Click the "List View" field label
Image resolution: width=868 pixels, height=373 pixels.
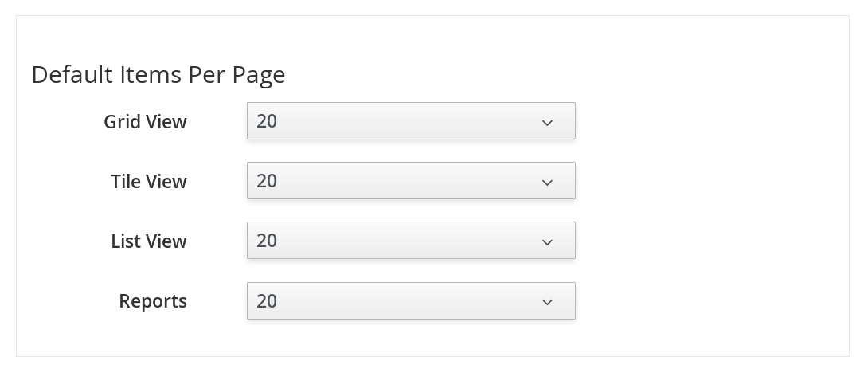[149, 241]
